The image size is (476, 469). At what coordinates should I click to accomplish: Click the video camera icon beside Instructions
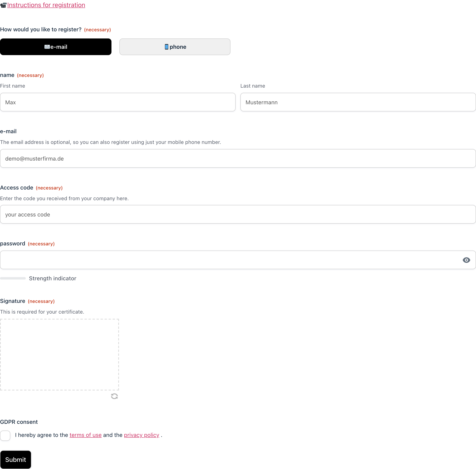click(x=3, y=5)
